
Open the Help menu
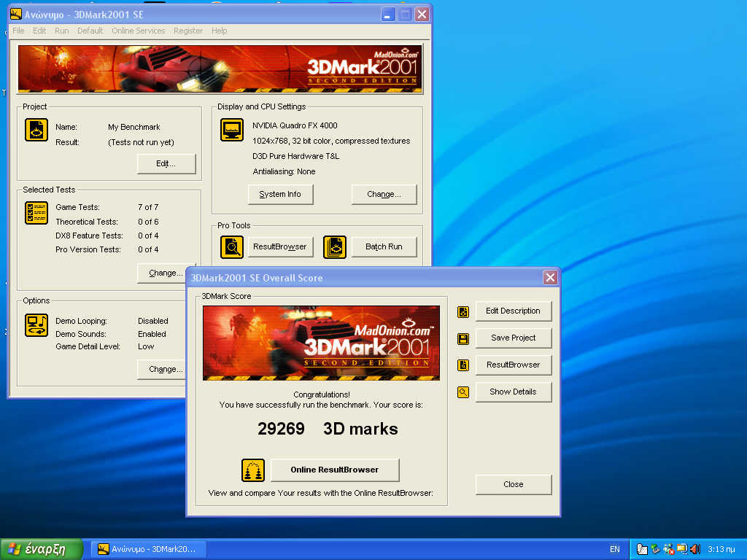pos(219,31)
